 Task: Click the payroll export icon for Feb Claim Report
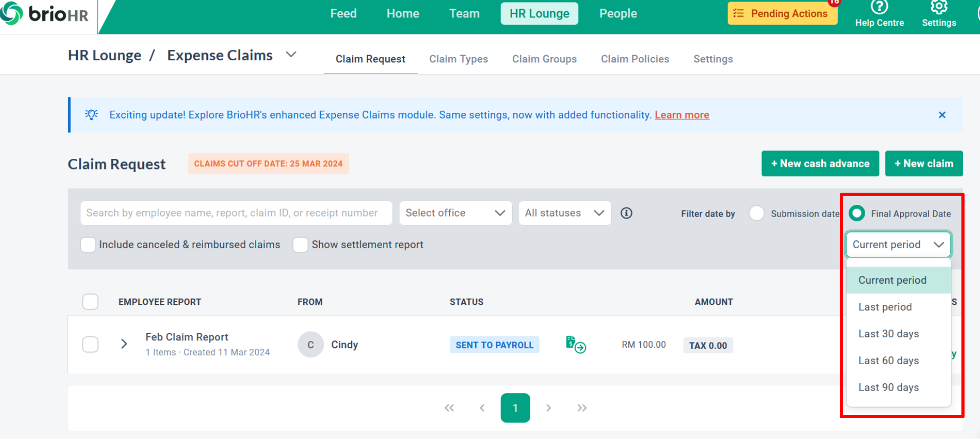(576, 345)
